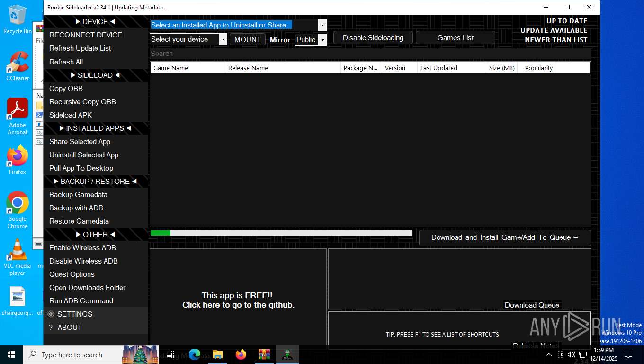Collapse the SIDELOAD section header

[96, 75]
